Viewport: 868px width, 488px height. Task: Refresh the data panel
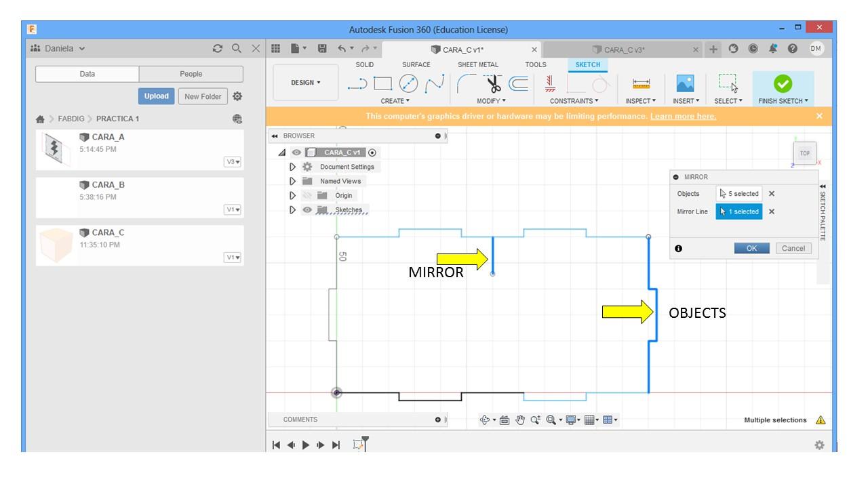(217, 49)
